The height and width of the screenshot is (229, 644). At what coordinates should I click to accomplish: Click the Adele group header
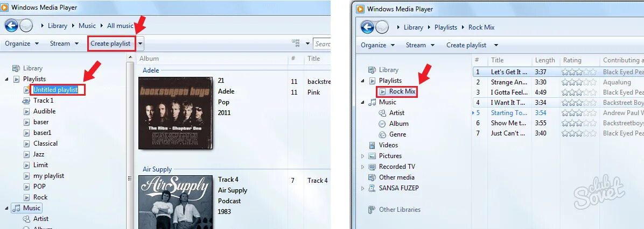pyautogui.click(x=151, y=70)
